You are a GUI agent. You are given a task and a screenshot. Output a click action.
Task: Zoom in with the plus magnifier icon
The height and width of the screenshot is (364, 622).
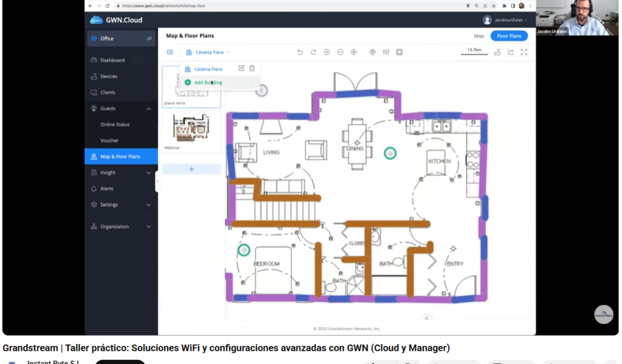(327, 52)
